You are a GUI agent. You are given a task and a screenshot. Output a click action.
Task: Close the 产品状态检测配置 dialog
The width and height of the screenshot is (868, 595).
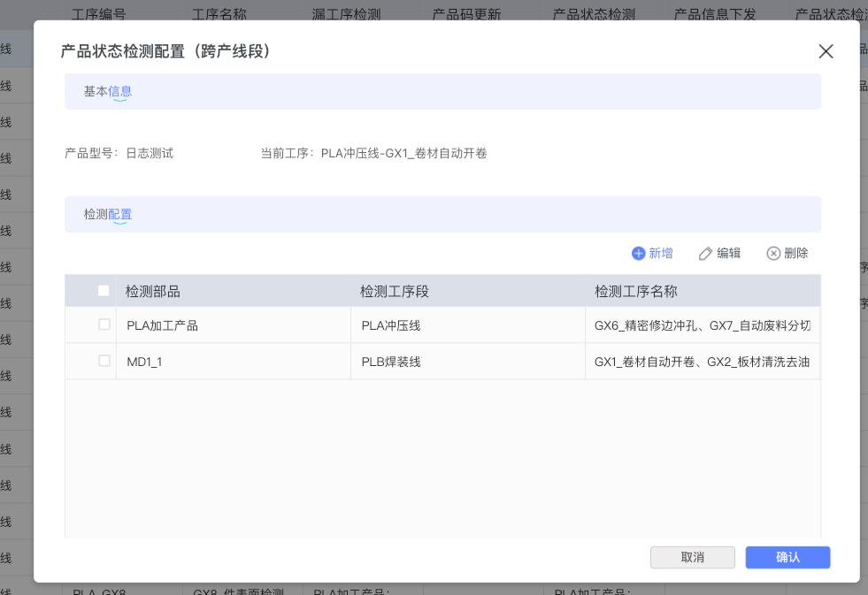[826, 51]
